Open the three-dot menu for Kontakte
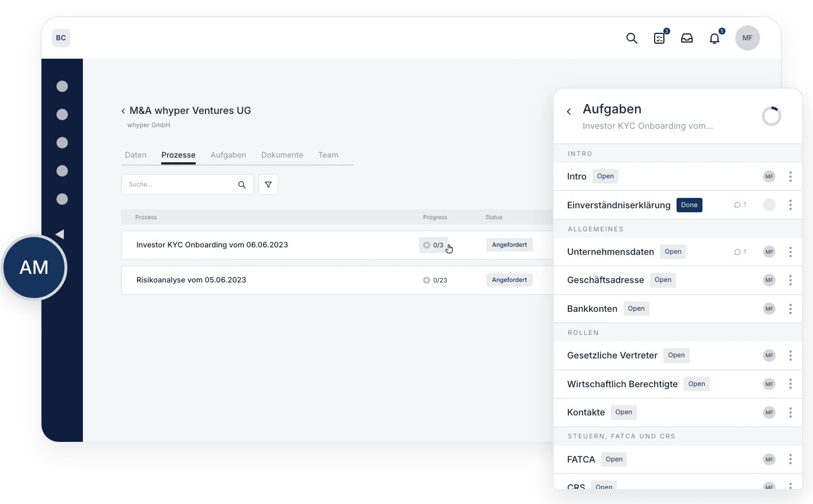 (791, 413)
